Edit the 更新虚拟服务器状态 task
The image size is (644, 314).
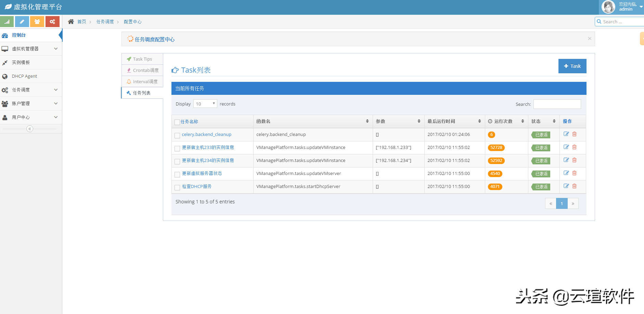pos(566,173)
